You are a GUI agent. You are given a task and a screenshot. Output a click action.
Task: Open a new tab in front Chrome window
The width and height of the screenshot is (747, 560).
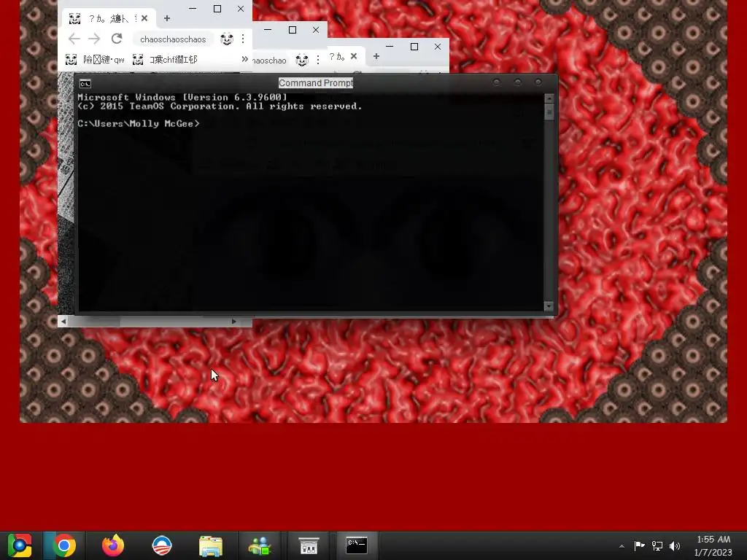pos(167,18)
